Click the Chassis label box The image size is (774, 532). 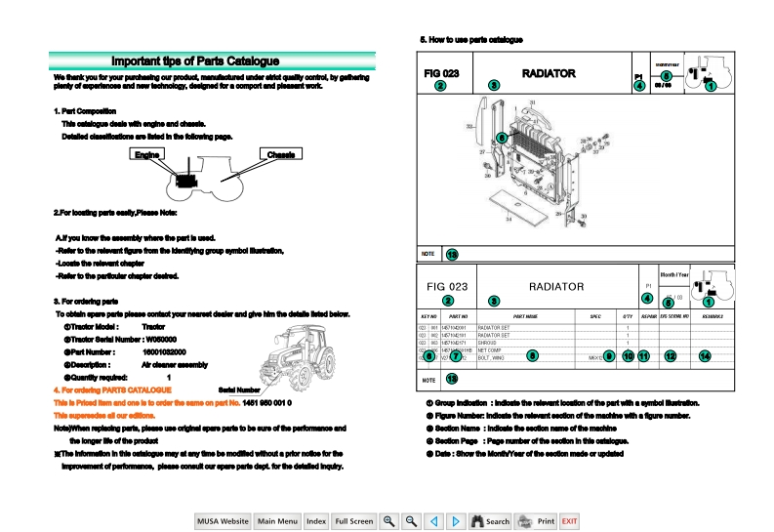pos(281,155)
